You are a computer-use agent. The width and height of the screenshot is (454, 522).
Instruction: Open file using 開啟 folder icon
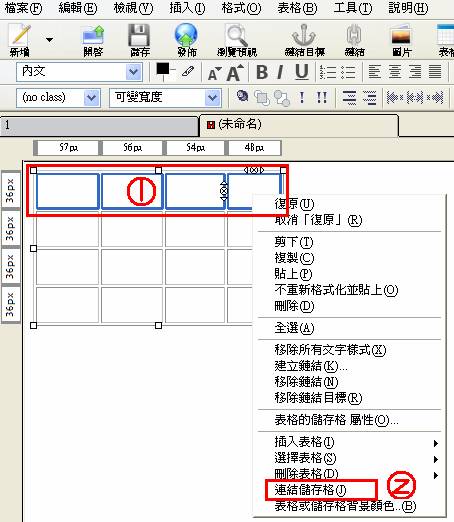[x=93, y=35]
